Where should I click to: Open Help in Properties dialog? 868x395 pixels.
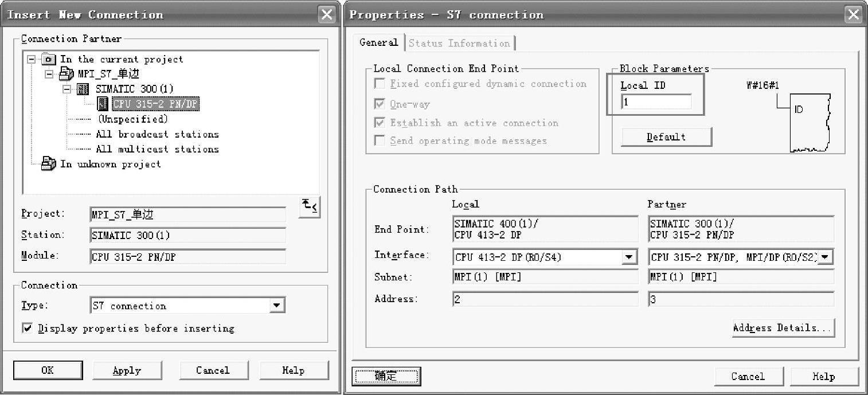tap(824, 377)
